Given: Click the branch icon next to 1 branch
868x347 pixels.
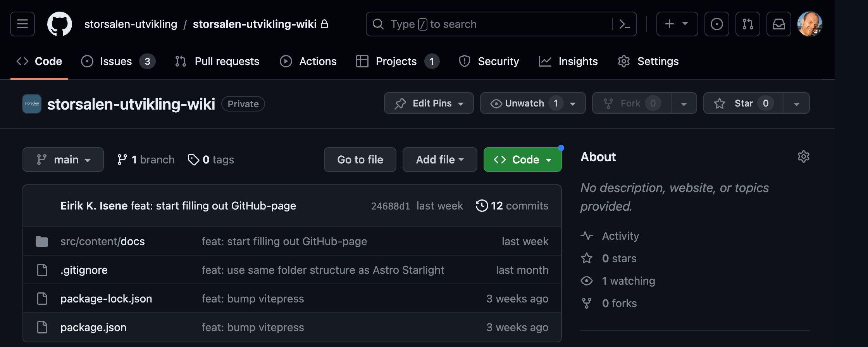Looking at the screenshot, I should coord(122,160).
